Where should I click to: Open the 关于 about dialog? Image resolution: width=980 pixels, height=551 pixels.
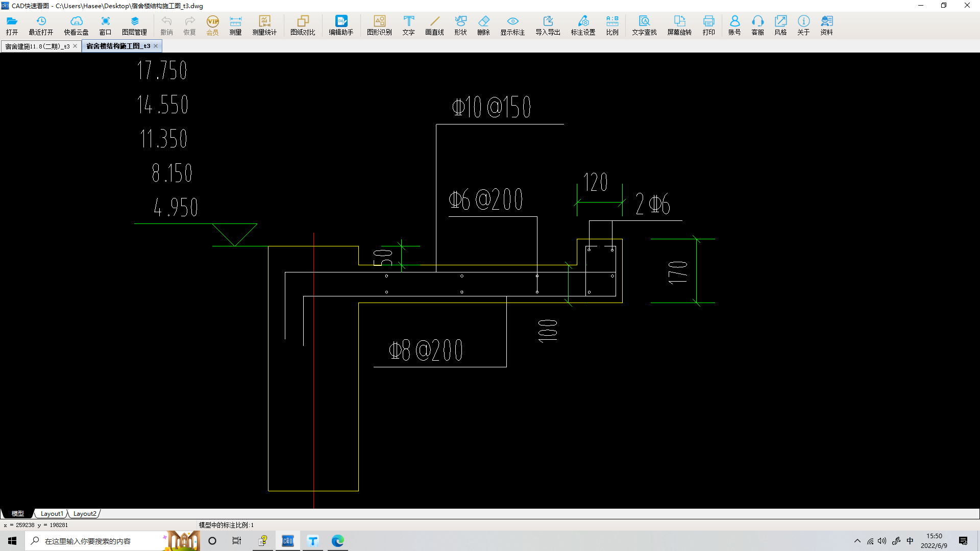point(803,25)
